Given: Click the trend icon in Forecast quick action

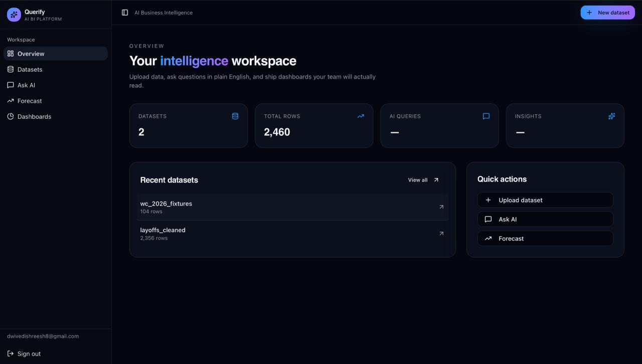Looking at the screenshot, I should click(488, 239).
